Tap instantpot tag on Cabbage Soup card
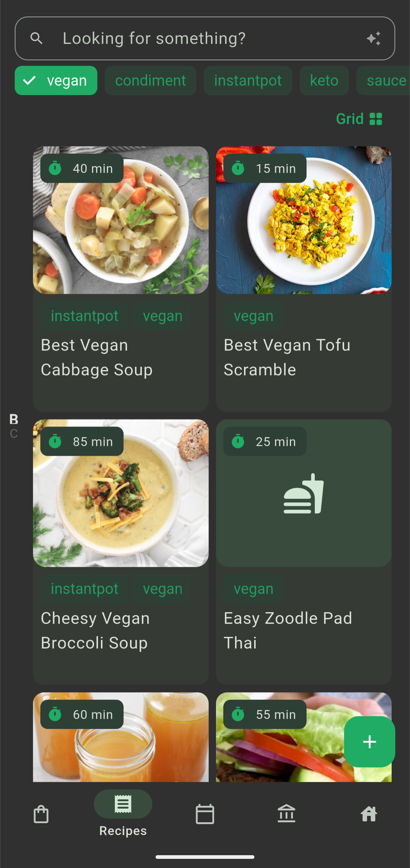The width and height of the screenshot is (410, 868). tap(84, 316)
